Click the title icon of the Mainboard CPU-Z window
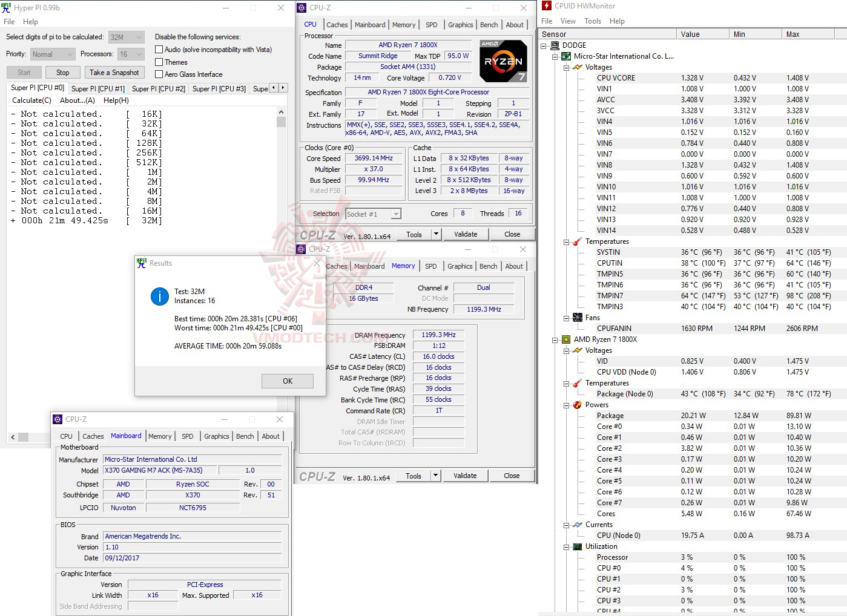The width and height of the screenshot is (847, 616). point(58,419)
